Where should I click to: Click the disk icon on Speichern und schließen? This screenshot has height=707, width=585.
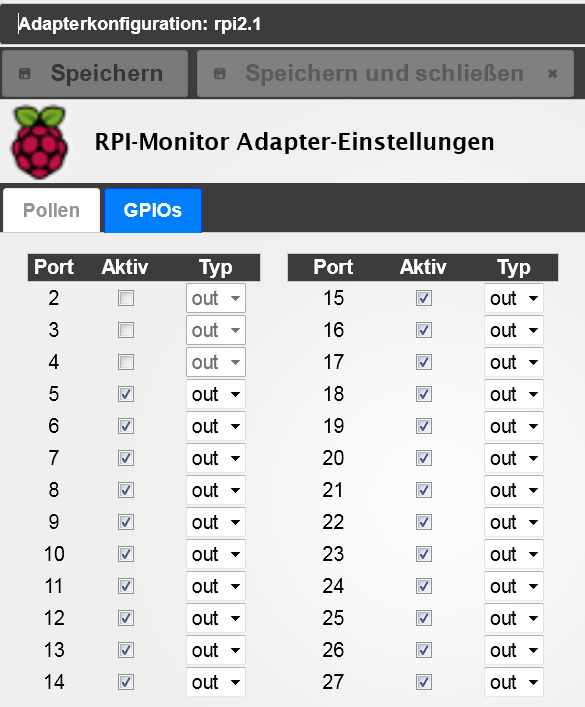coord(219,73)
